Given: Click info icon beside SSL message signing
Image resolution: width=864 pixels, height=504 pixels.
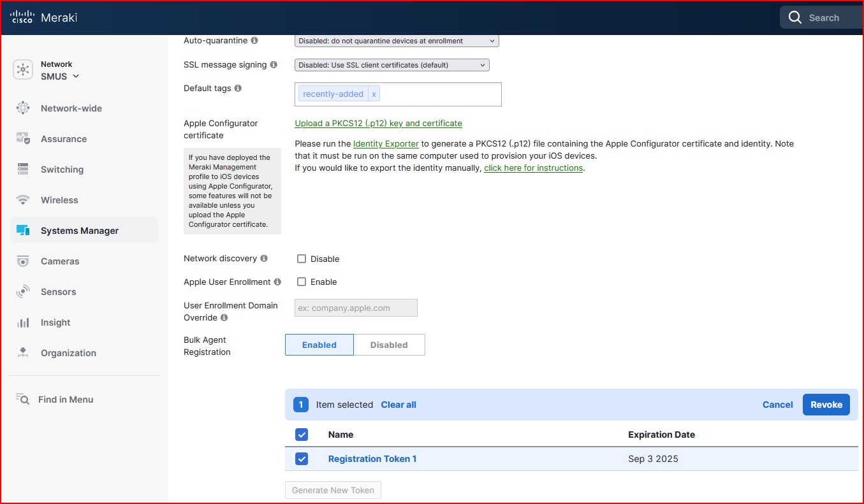Looking at the screenshot, I should click(x=274, y=65).
